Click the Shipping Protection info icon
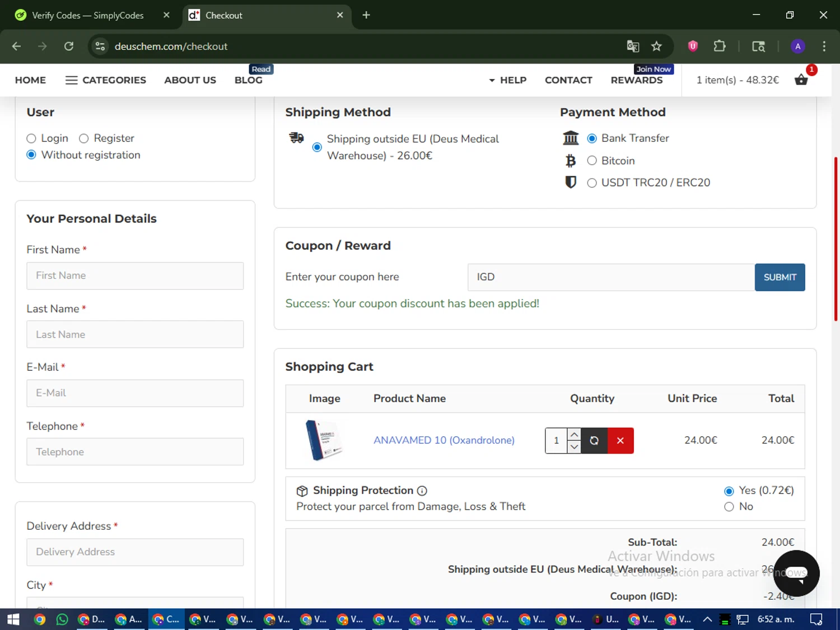This screenshot has height=630, width=840. pyautogui.click(x=422, y=491)
